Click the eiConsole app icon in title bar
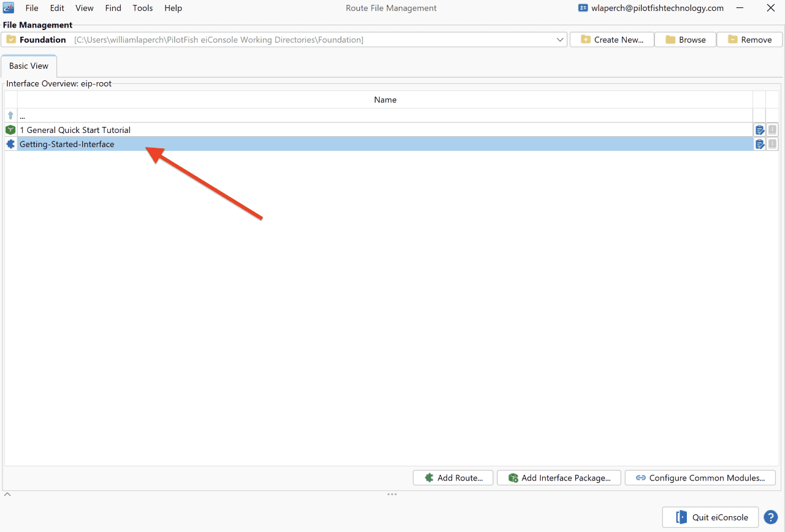The width and height of the screenshot is (785, 532). tap(9, 8)
